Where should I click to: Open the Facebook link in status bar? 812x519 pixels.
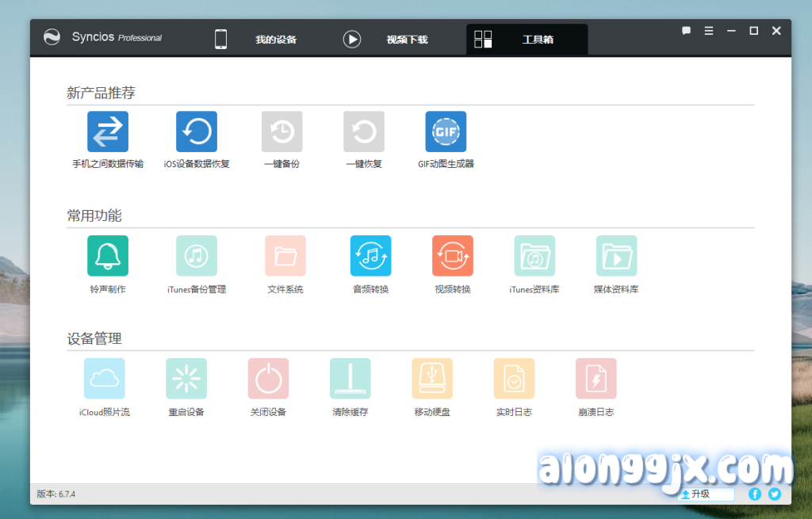pos(755,494)
